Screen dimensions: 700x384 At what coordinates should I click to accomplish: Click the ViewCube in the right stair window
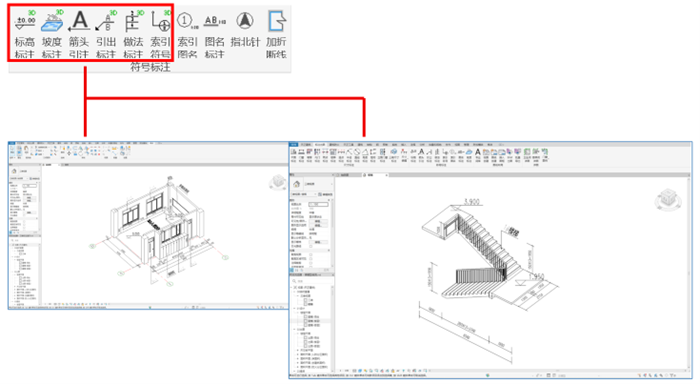pyautogui.click(x=667, y=199)
